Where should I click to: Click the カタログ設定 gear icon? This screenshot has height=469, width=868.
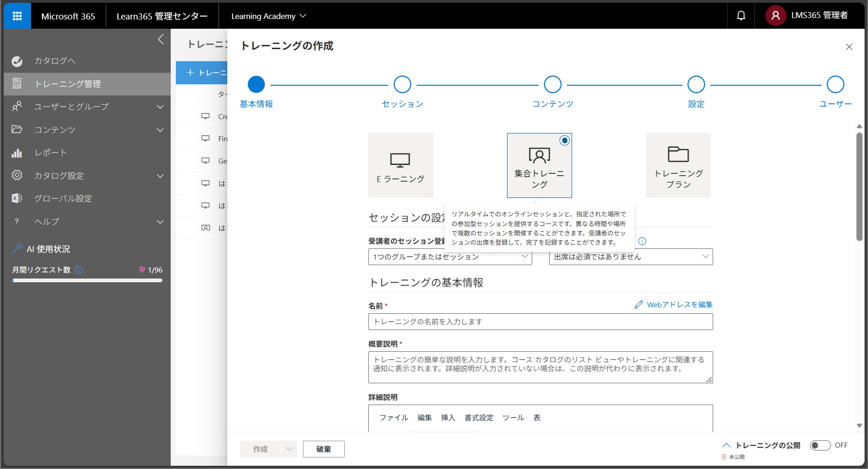pyautogui.click(x=17, y=175)
